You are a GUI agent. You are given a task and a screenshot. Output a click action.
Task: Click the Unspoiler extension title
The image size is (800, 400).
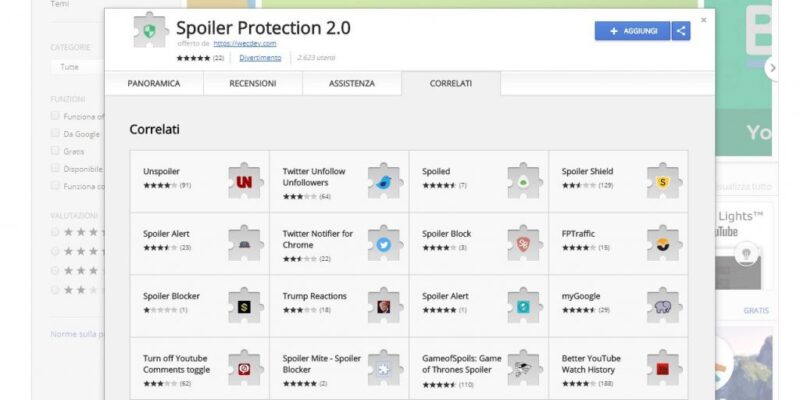[x=161, y=171]
